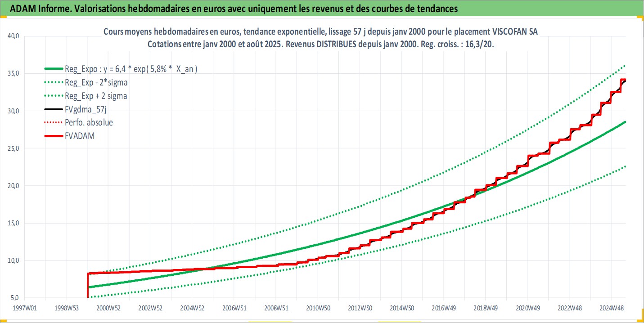Click x-axis label '2004W52'

pyautogui.click(x=192, y=308)
